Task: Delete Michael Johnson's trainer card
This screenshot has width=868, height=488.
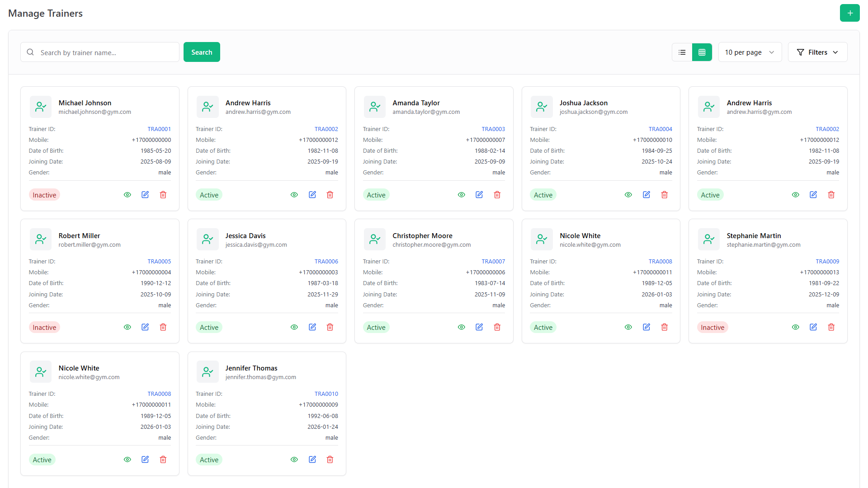Action: 163,195
